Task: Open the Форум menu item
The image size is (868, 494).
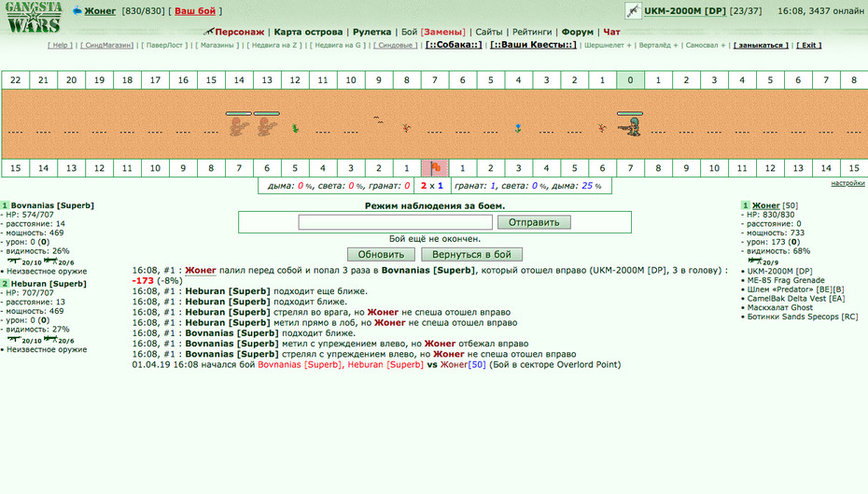Action: click(x=578, y=32)
